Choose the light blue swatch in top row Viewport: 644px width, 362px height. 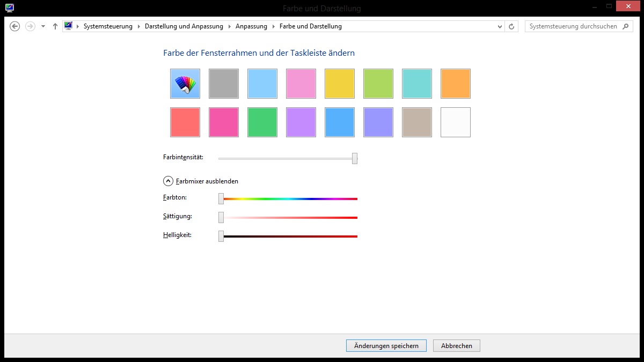262,84
